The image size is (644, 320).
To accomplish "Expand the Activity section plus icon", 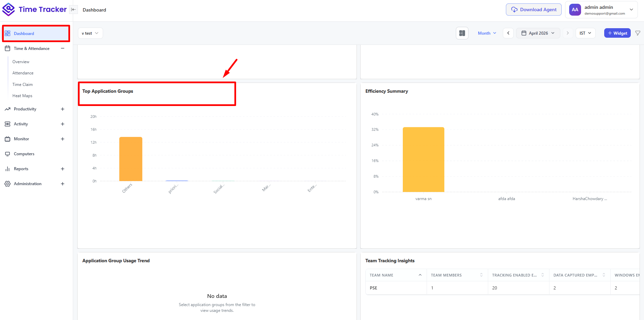I will (63, 124).
